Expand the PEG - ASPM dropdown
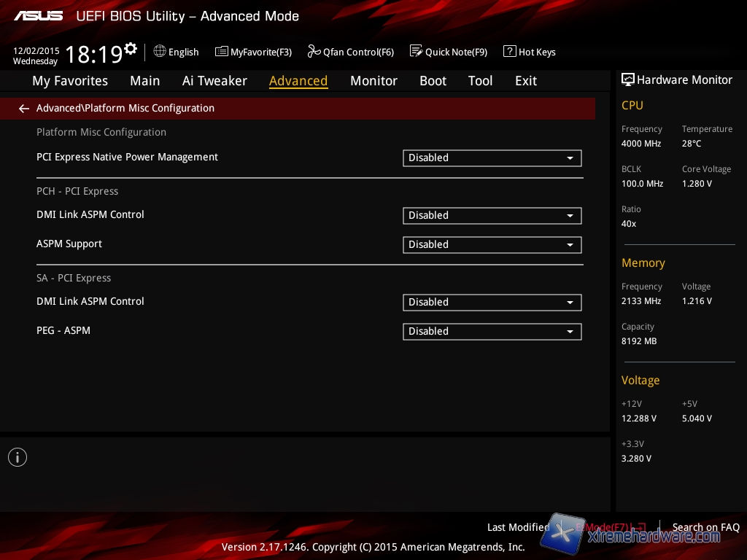This screenshot has height=560, width=747. click(x=492, y=331)
